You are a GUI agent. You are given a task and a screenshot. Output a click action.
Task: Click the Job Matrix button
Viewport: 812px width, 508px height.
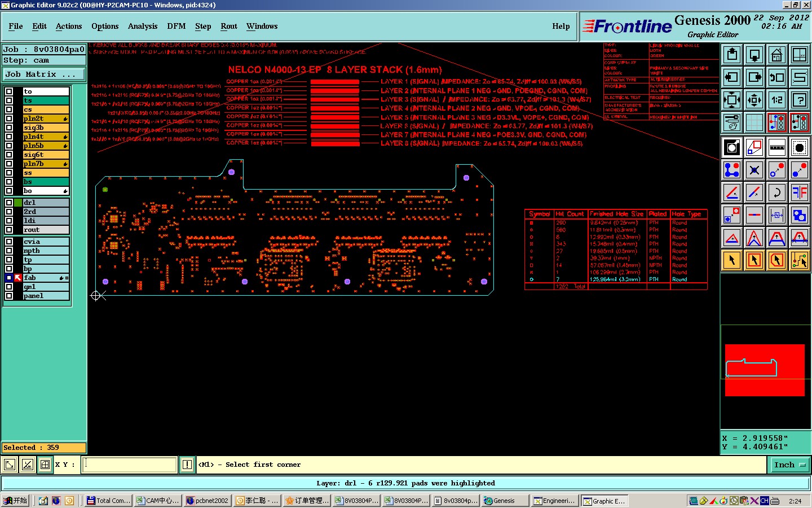coord(44,74)
